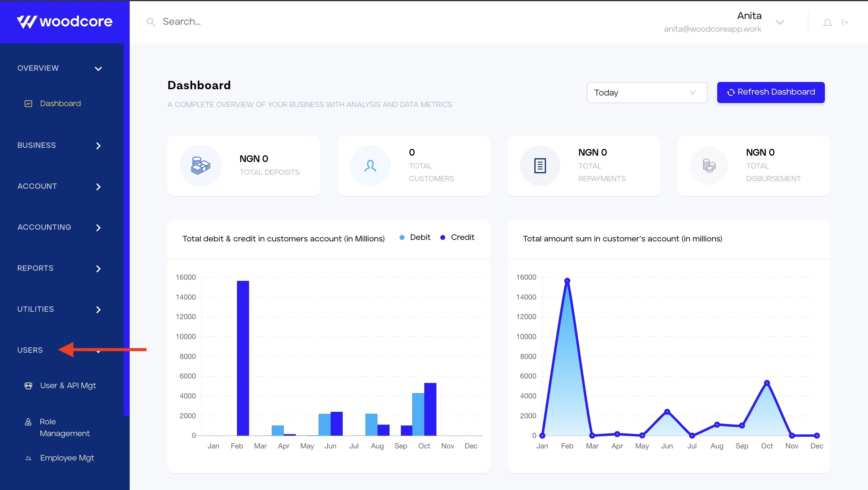868x490 pixels.
Task: Open the Today date range dropdown
Action: [x=647, y=93]
